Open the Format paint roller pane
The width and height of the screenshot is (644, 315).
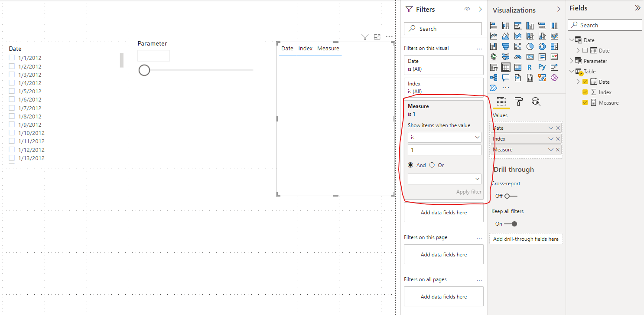click(x=519, y=101)
